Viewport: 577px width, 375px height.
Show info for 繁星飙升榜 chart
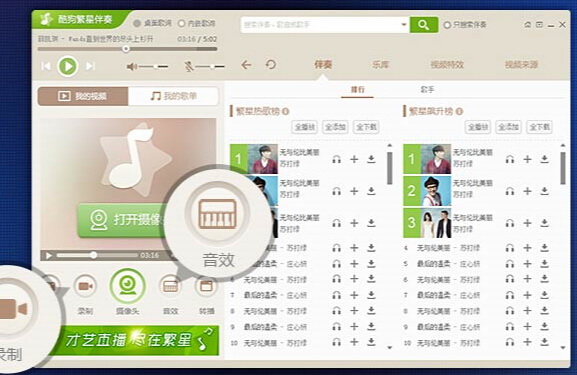459,111
